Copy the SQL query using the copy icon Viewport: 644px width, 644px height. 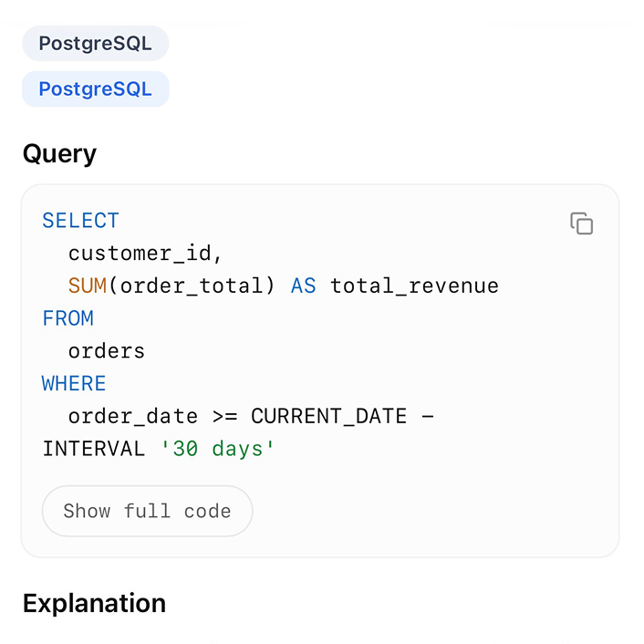tap(581, 223)
